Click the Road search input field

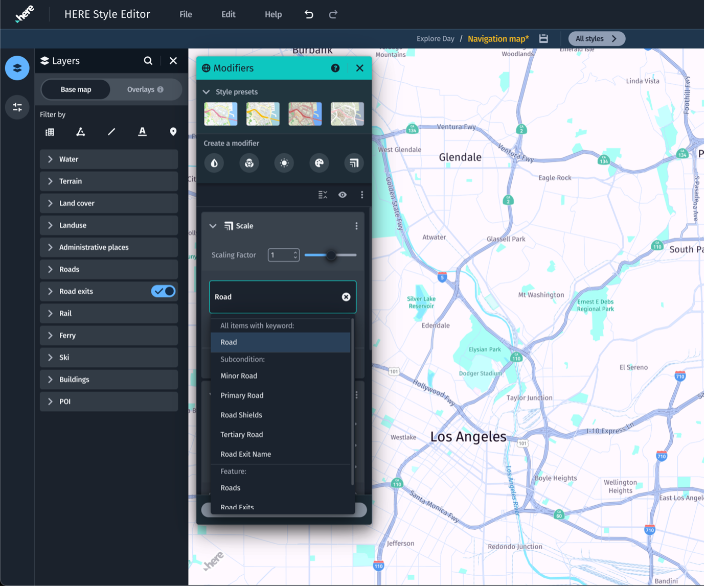point(283,297)
